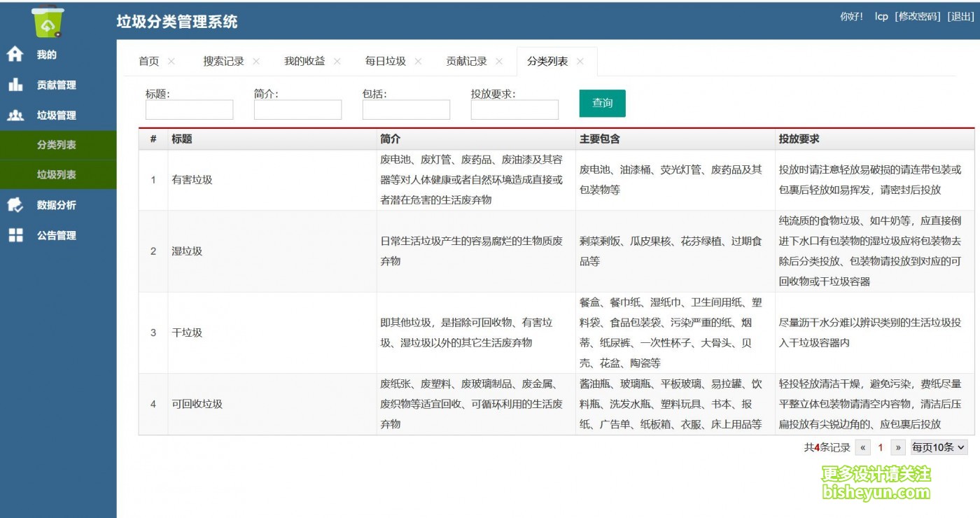Expand 贡献管理 in the sidebar
The height and width of the screenshot is (518, 980).
[x=58, y=85]
